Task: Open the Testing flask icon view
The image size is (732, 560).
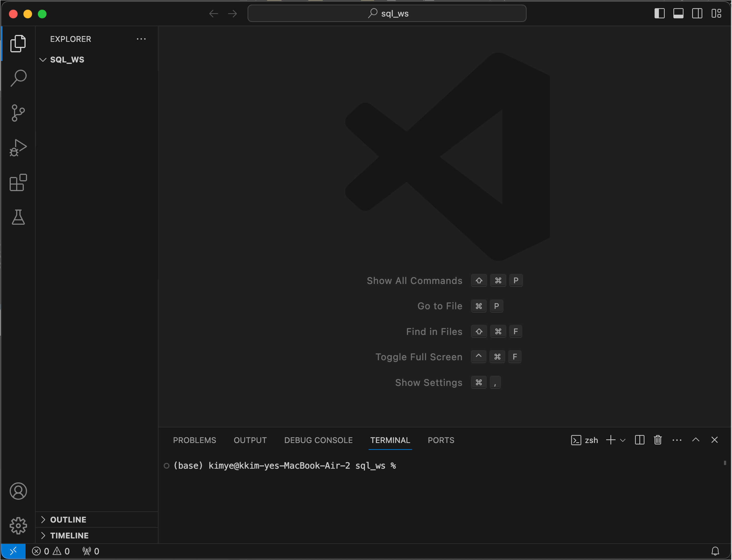Action: pos(18,217)
